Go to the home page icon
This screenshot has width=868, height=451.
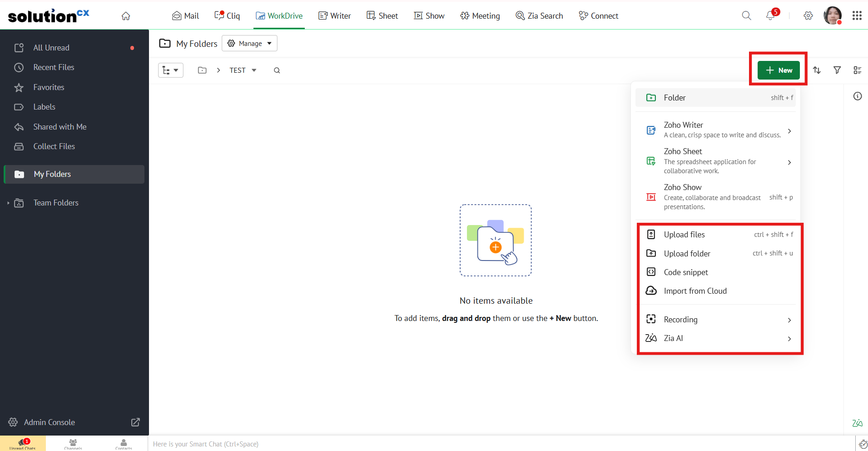(x=126, y=16)
